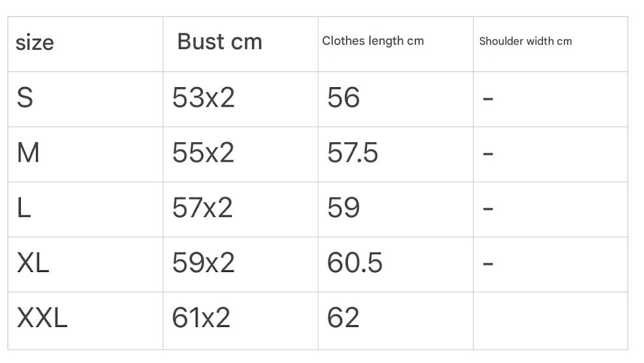
Task: Click the XXL size cell
Action: click(x=42, y=318)
